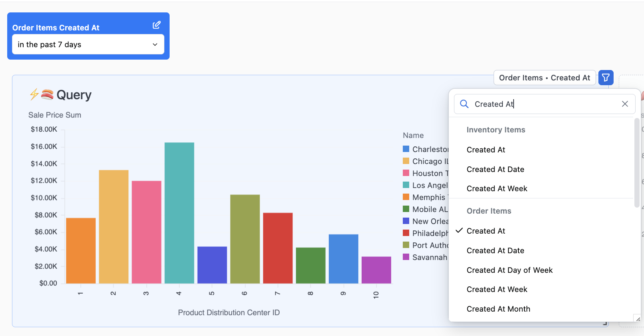Viewport: 644px width, 336px height.
Task: Click the Order Items • Created At chip
Action: click(x=544, y=78)
